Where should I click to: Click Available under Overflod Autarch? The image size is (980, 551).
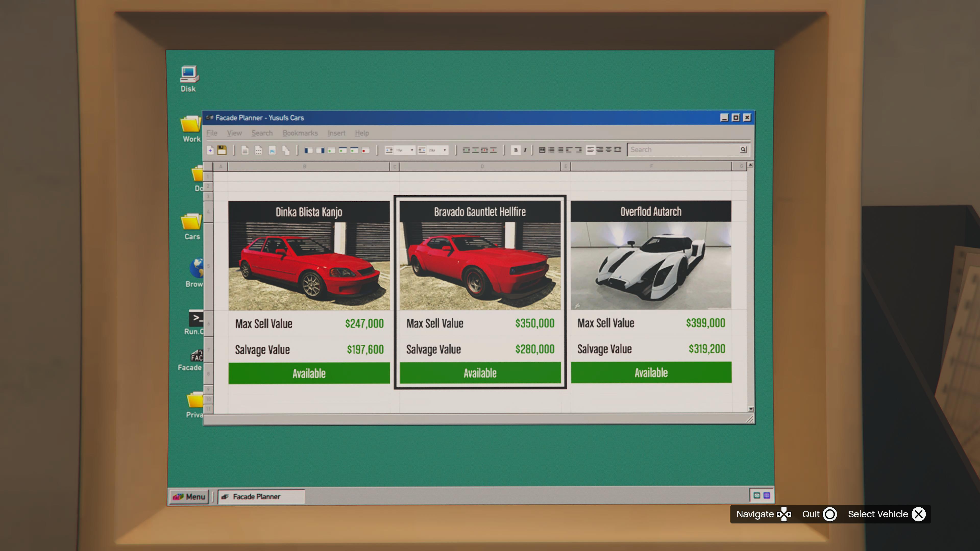[x=651, y=373]
